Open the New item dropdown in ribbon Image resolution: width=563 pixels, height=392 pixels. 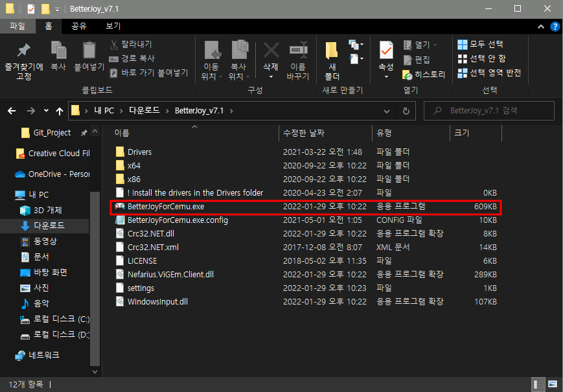356,45
